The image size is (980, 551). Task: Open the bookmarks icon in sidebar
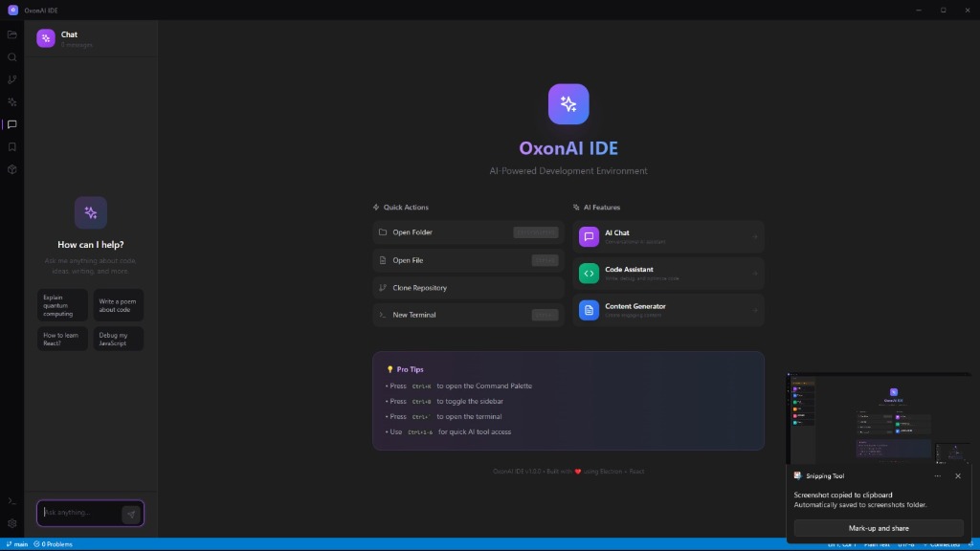pos(12,147)
